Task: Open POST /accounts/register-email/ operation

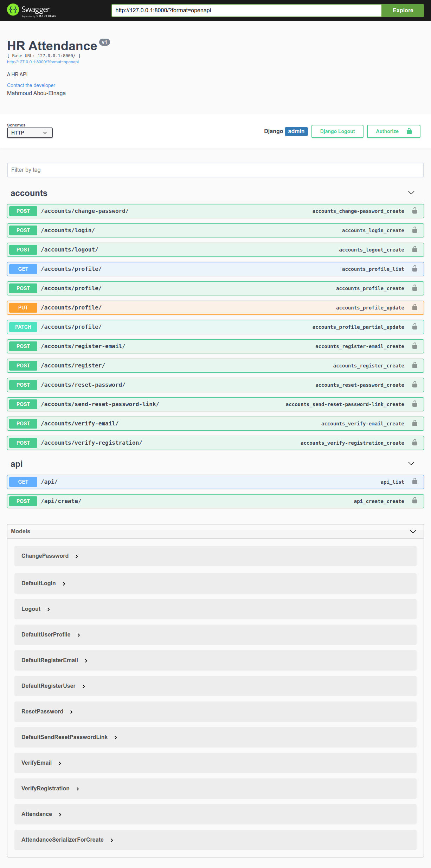Action: click(215, 346)
